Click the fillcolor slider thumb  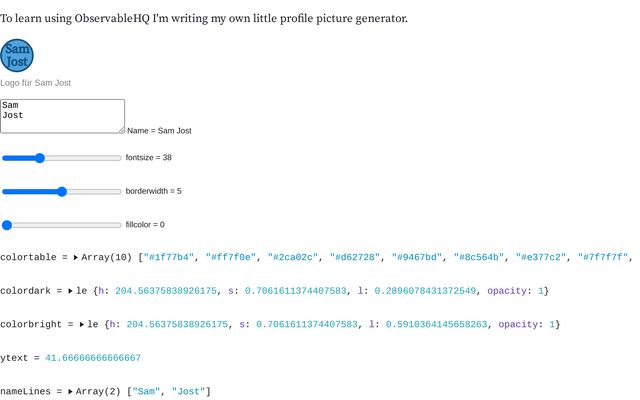pyautogui.click(x=7, y=225)
